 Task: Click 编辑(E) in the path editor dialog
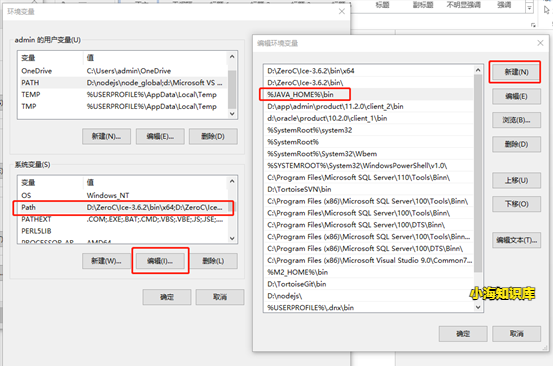516,96
